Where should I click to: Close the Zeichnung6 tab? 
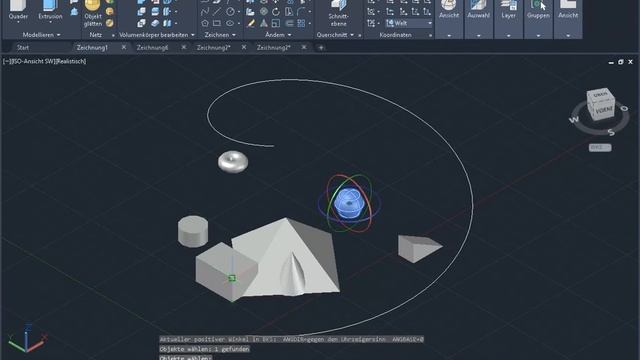pos(184,47)
